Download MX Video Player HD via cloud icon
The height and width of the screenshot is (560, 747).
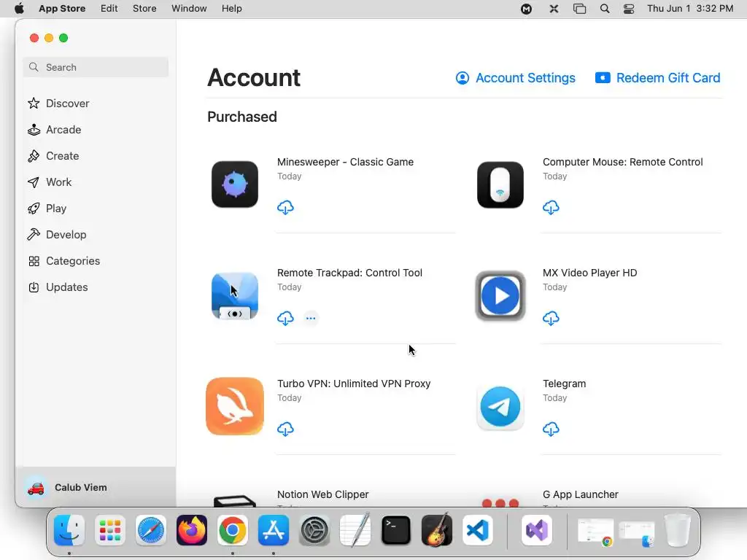pos(551,318)
